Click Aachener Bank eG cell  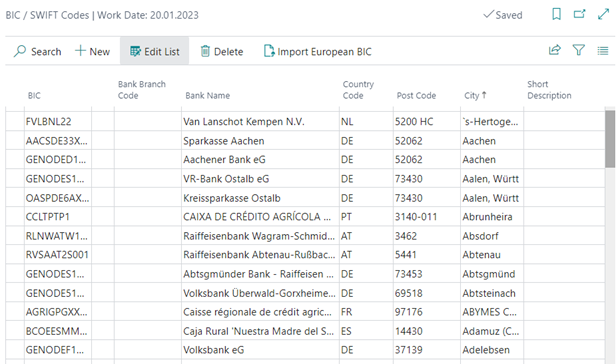(260, 159)
